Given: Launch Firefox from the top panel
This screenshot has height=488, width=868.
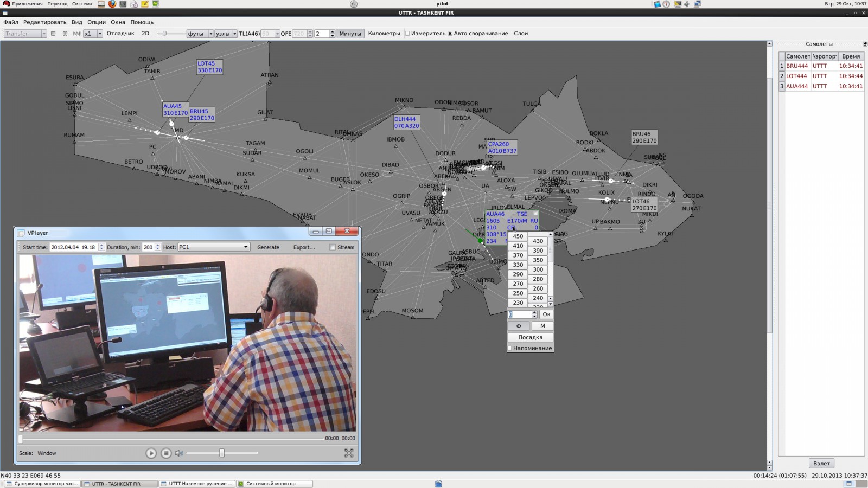Looking at the screenshot, I should pos(112,4).
